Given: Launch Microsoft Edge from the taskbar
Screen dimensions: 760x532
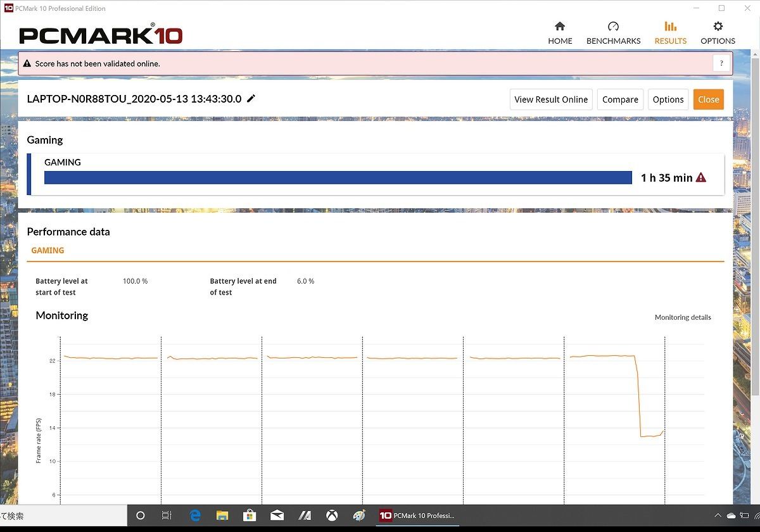Looking at the screenshot, I should [x=194, y=516].
